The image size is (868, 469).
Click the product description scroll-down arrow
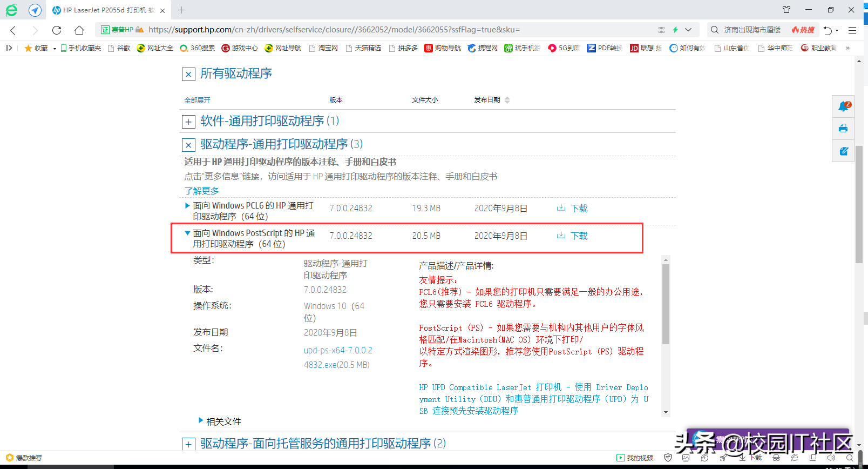tap(666, 412)
